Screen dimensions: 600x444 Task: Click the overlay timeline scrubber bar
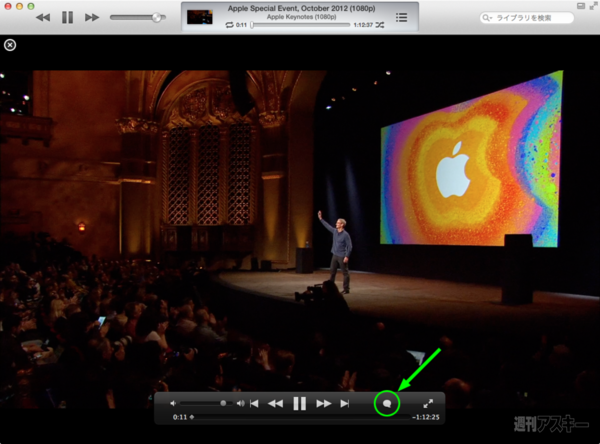coord(302,417)
